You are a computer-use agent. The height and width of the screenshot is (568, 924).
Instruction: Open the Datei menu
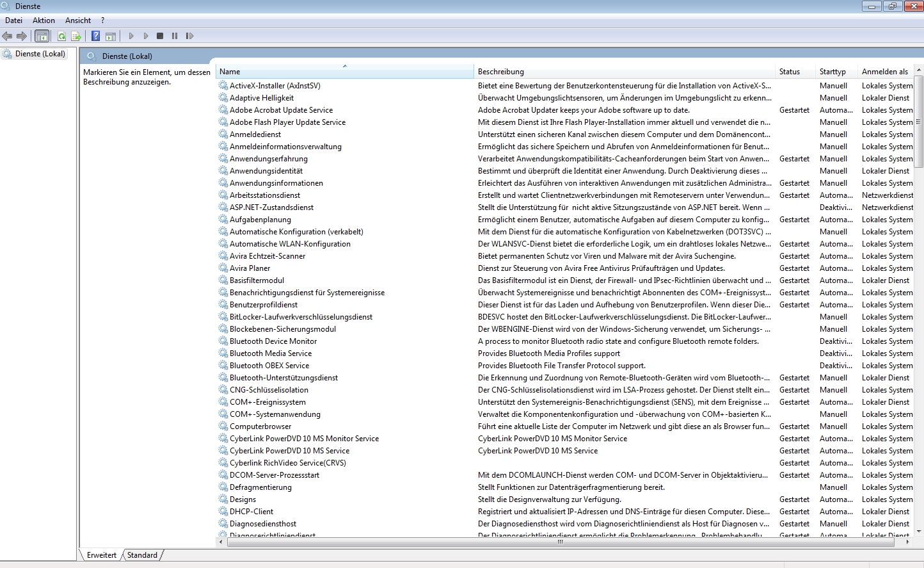click(13, 20)
